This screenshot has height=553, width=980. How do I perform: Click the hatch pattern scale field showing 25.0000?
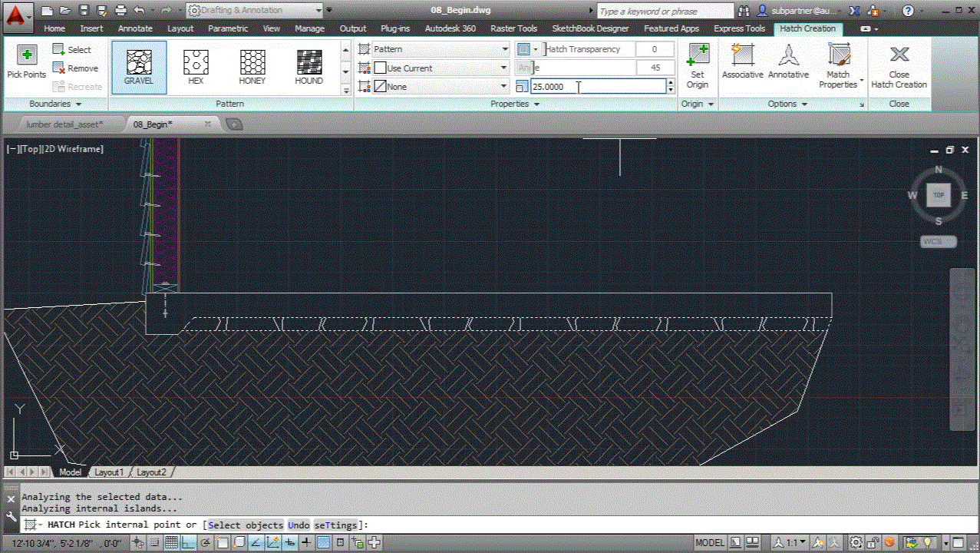(x=598, y=87)
